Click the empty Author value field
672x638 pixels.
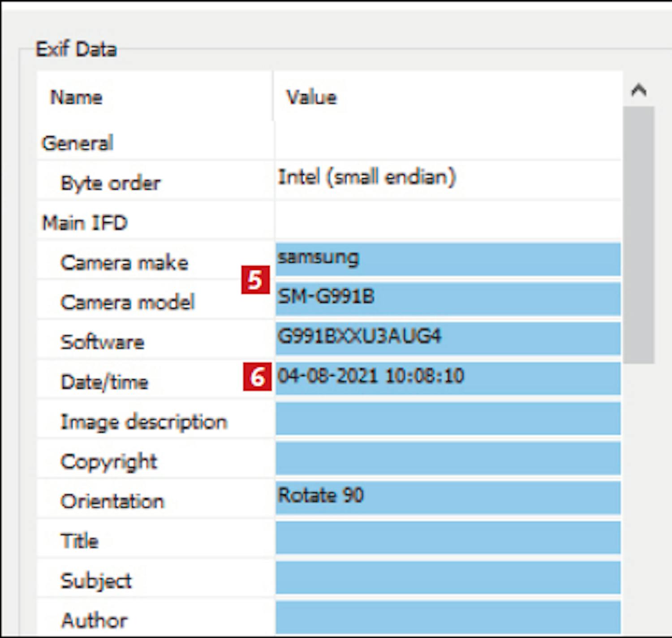point(448,617)
